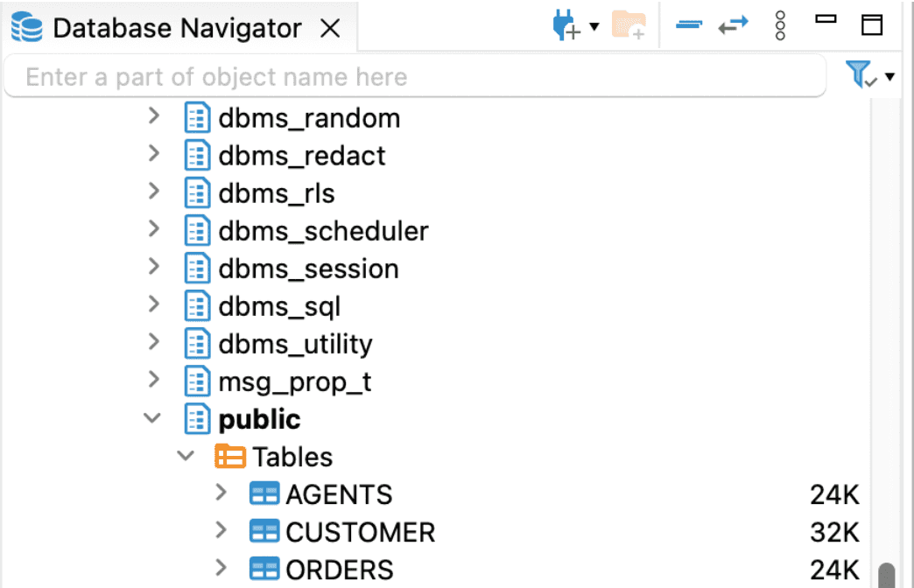Close the Database Navigator tab
This screenshot has height=588, width=914.
pos(329,27)
